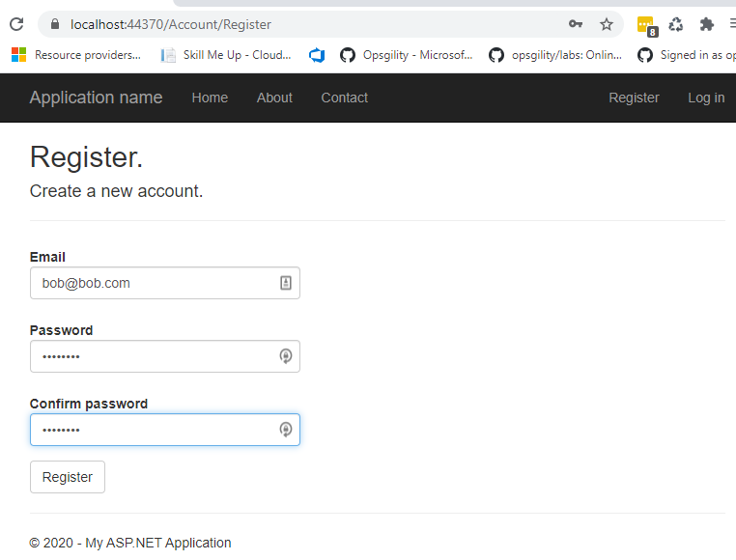The width and height of the screenshot is (736, 560).
Task: Open the Extensions puzzle piece menu
Action: tap(706, 24)
